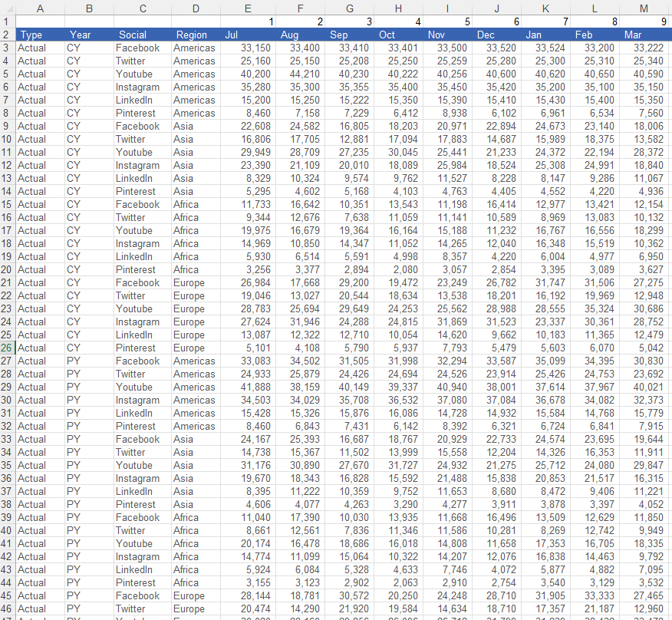Select column A header
The image size is (672, 620).
coord(41,8)
